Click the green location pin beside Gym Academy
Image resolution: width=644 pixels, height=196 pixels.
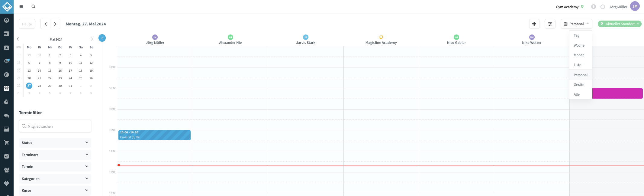coord(582,7)
